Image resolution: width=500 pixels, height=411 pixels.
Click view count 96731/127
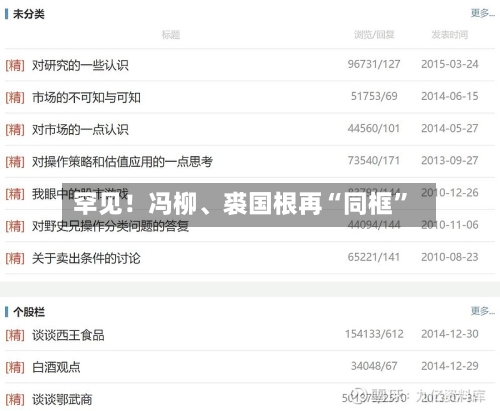(x=374, y=64)
